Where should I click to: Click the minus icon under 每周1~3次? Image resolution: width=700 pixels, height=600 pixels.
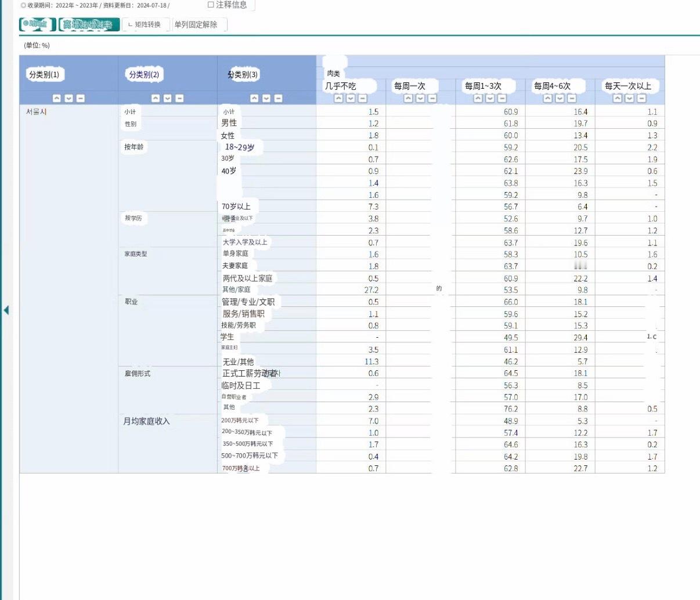click(501, 98)
